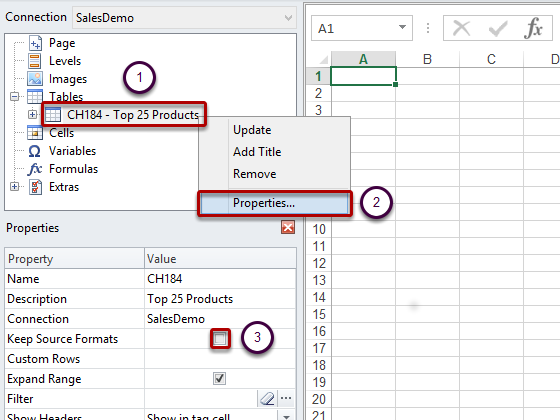Image resolution: width=560 pixels, height=420 pixels.
Task: Enable the Keep Source Formats checkbox
Action: click(x=220, y=339)
